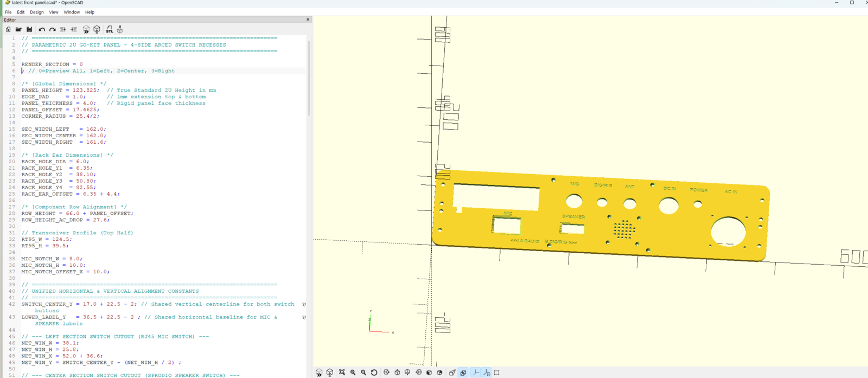Click the wrap marker on the SWITCH_CENTER_Y line
This screenshot has width=868, height=378.
point(304,304)
